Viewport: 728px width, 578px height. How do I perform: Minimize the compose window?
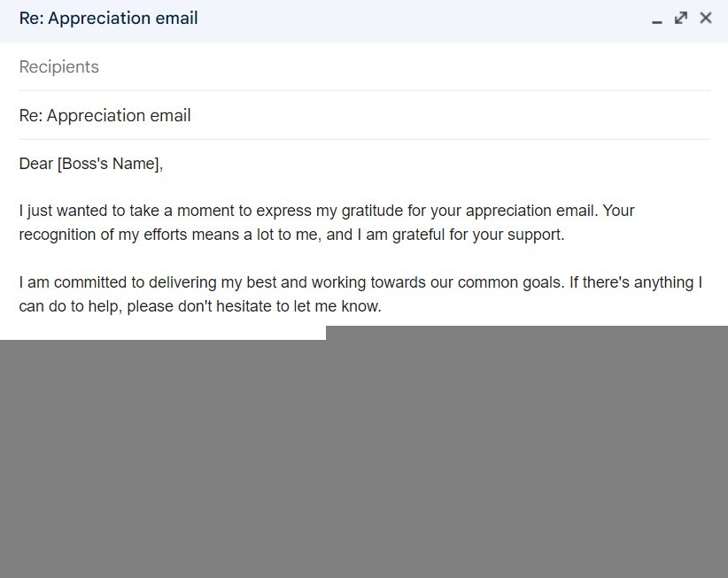[657, 19]
